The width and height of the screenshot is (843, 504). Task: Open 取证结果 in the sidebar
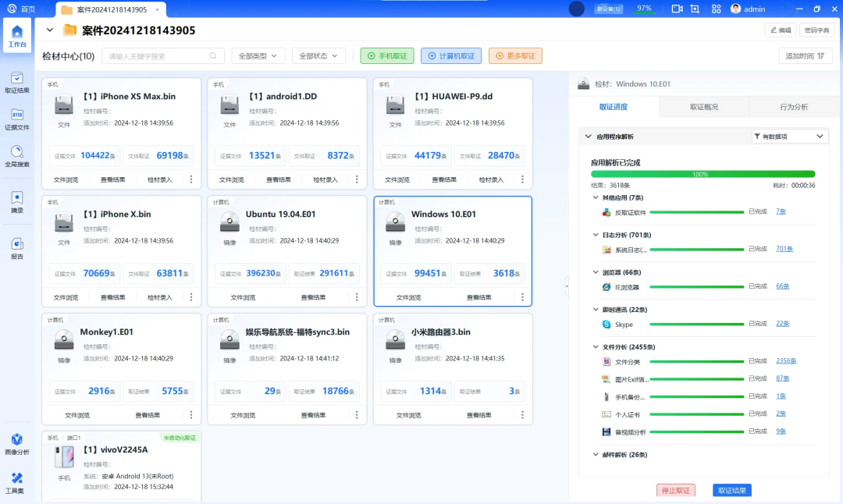pos(17,83)
